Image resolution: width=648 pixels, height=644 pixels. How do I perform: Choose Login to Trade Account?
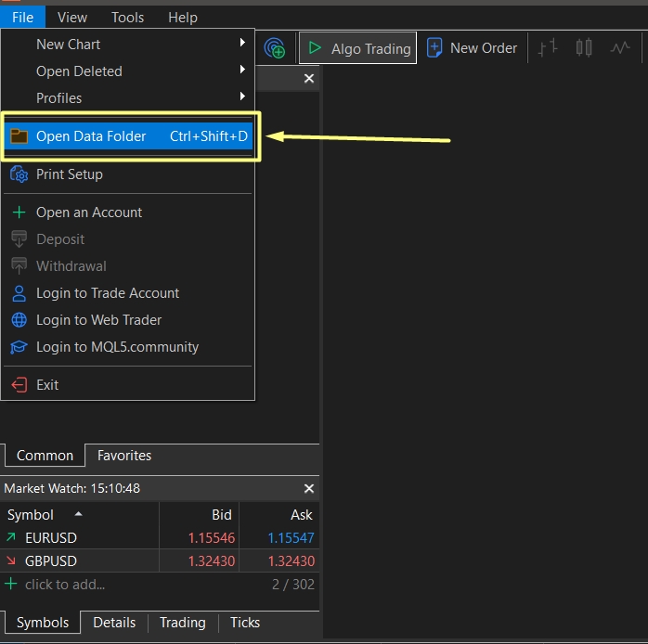107,293
